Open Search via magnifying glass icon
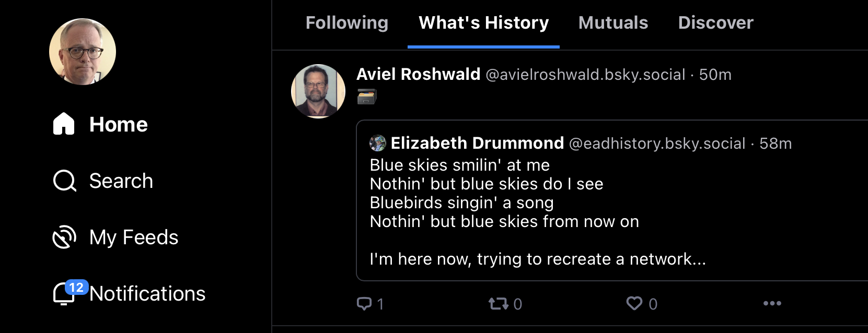Screen dimensions: 868x333 [x=65, y=181]
